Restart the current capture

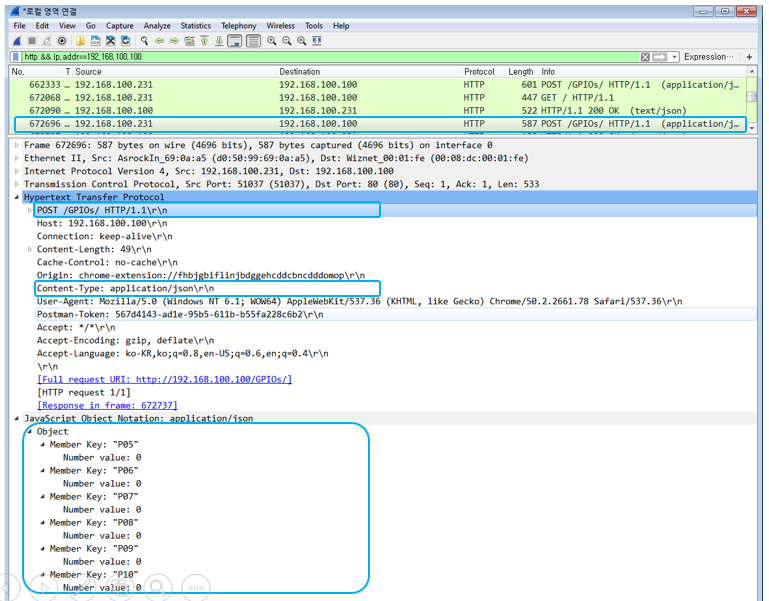pyautogui.click(x=47, y=41)
